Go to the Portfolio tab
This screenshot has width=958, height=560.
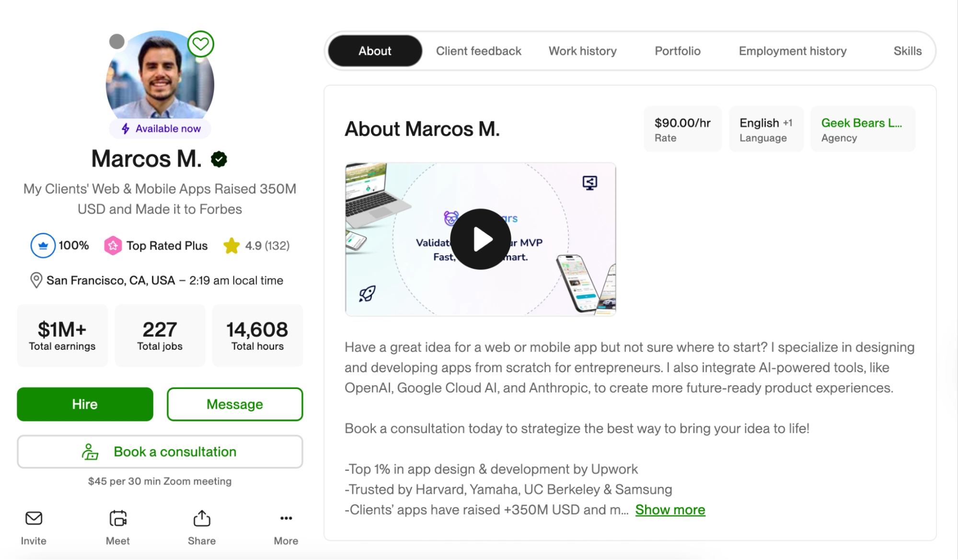677,51
